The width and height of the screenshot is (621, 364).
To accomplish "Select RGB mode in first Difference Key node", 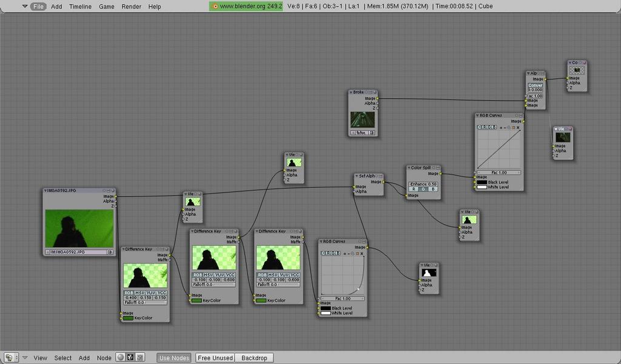I will click(x=129, y=293).
